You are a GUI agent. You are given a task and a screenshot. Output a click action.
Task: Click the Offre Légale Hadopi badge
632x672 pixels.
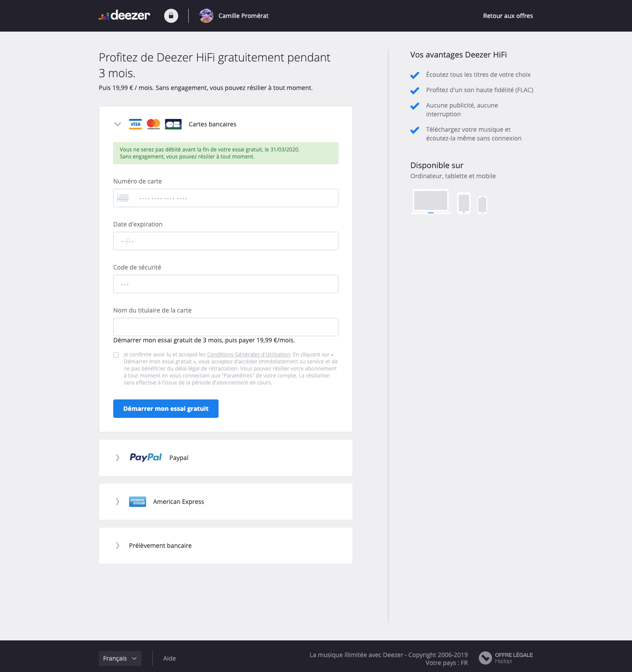coord(506,658)
